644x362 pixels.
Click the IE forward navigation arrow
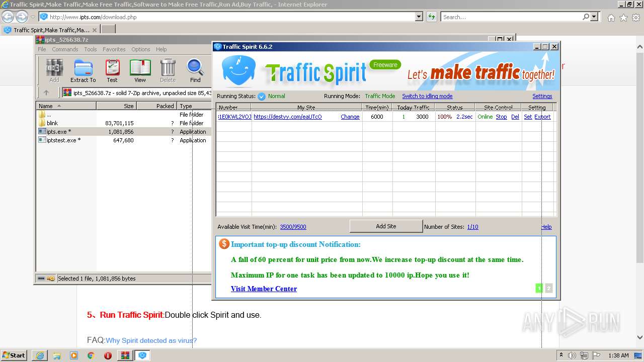22,17
